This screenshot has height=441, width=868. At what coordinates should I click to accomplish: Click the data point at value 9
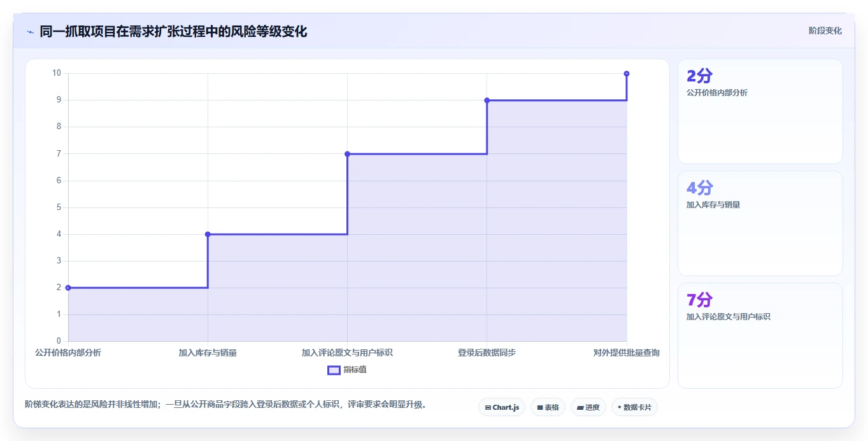(x=487, y=100)
